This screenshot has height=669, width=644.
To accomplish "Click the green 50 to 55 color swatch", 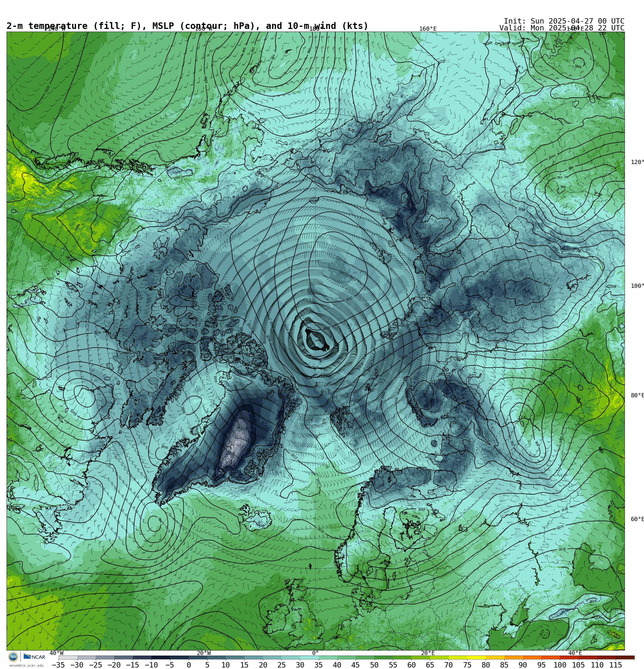I will point(384,657).
